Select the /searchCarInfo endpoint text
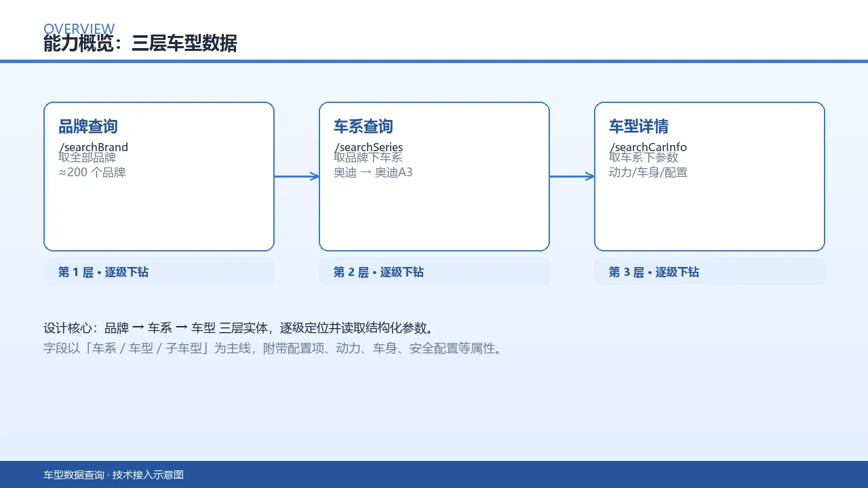Viewport: 868px width, 488px height. [x=648, y=147]
